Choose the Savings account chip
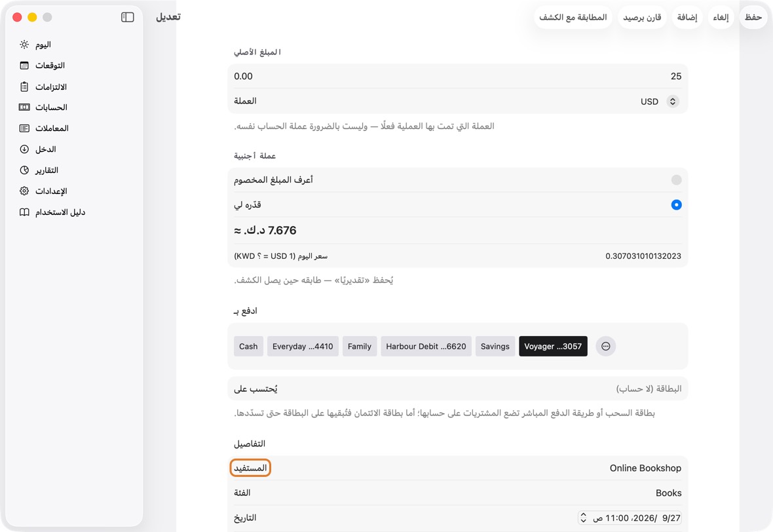This screenshot has width=773, height=532. click(495, 346)
